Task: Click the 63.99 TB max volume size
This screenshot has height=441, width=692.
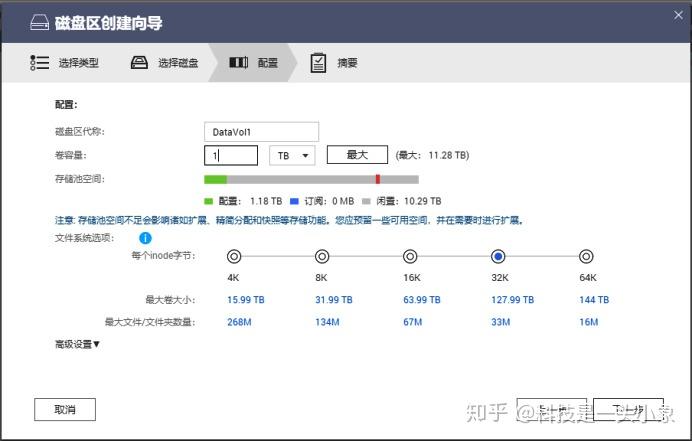Action: [422, 300]
